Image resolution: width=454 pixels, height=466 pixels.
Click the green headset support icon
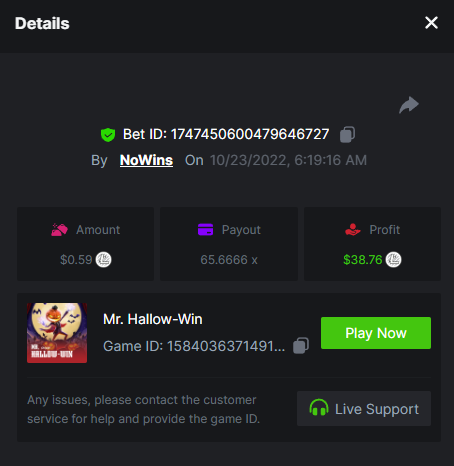click(x=319, y=408)
